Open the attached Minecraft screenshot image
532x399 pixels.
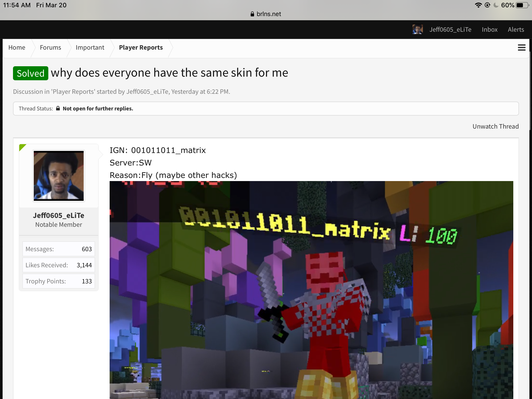311,290
